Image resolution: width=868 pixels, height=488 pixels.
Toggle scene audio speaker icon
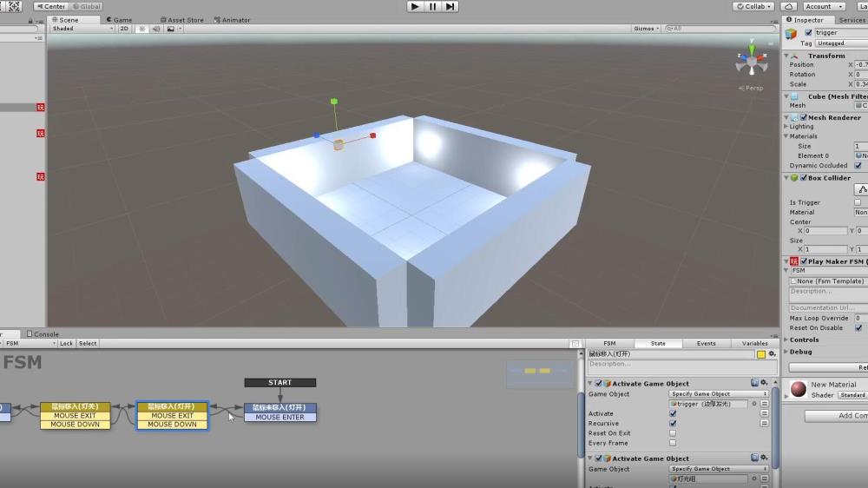156,29
